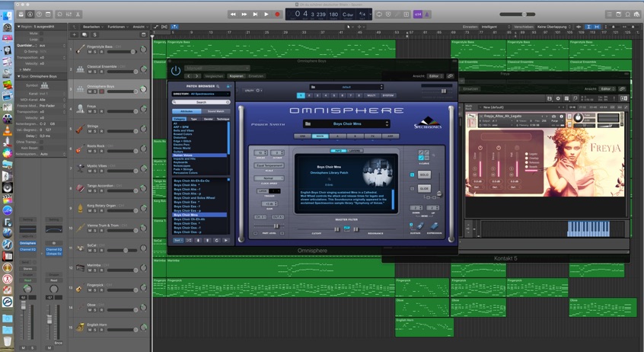The image size is (644, 352).
Task: Toggle the Metronome button
Action: [x=427, y=14]
